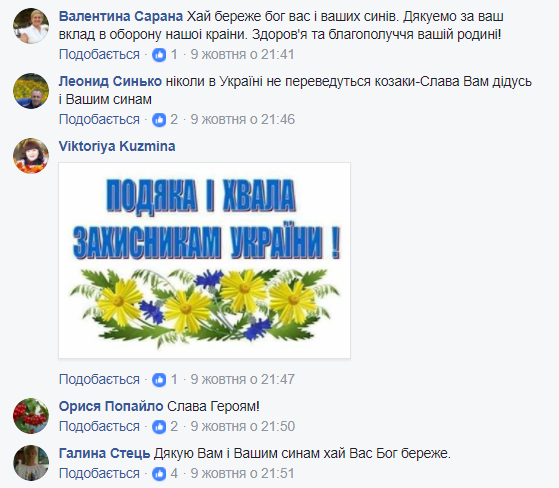Image resolution: width=559 pixels, height=488 pixels.
Task: Click like reaction icon on Галина Стець's comment
Action: [x=159, y=474]
